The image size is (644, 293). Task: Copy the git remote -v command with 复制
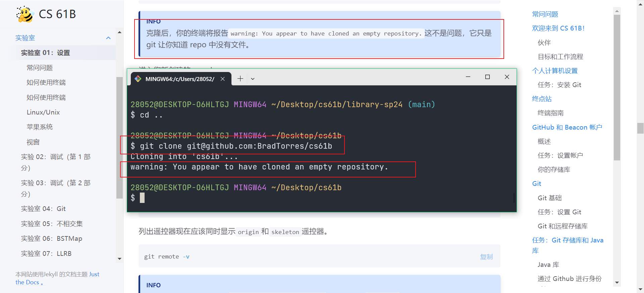(x=486, y=257)
